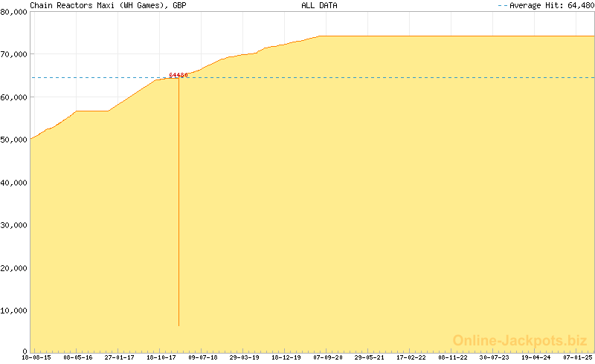Viewport: 595px width, 364px height.
Task: Select the 18-08-15 date on the x-axis
Action: coord(36,357)
